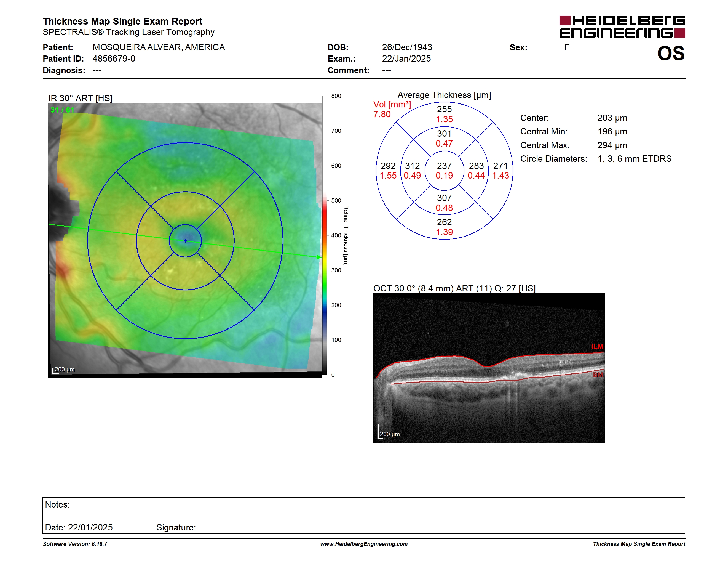Click the outer left sector volume 1.55

388,176
